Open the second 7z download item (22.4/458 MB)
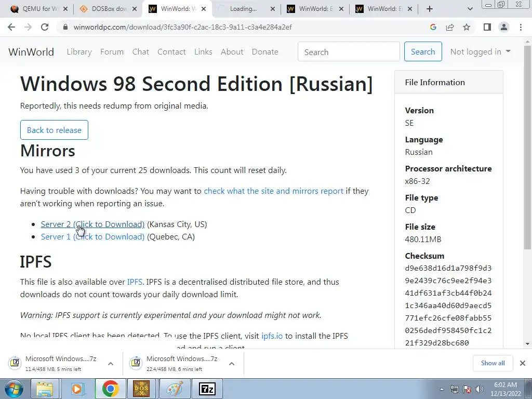The width and height of the screenshot is (532, 399). click(x=176, y=363)
